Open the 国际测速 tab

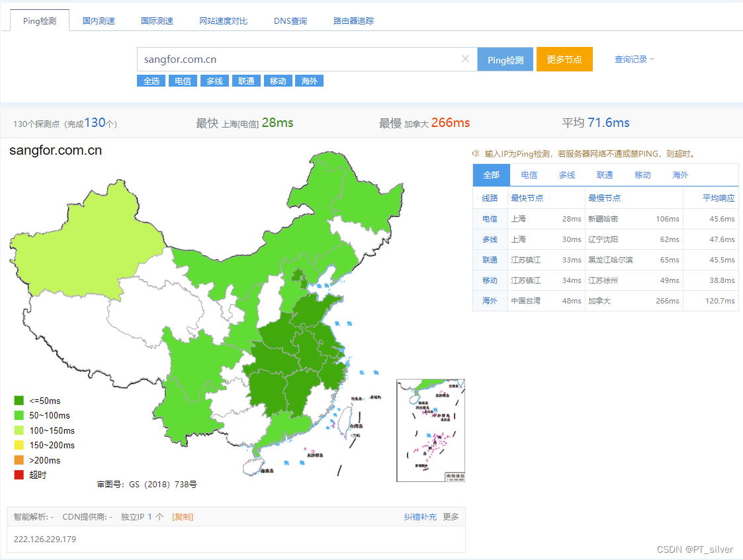coord(157,21)
